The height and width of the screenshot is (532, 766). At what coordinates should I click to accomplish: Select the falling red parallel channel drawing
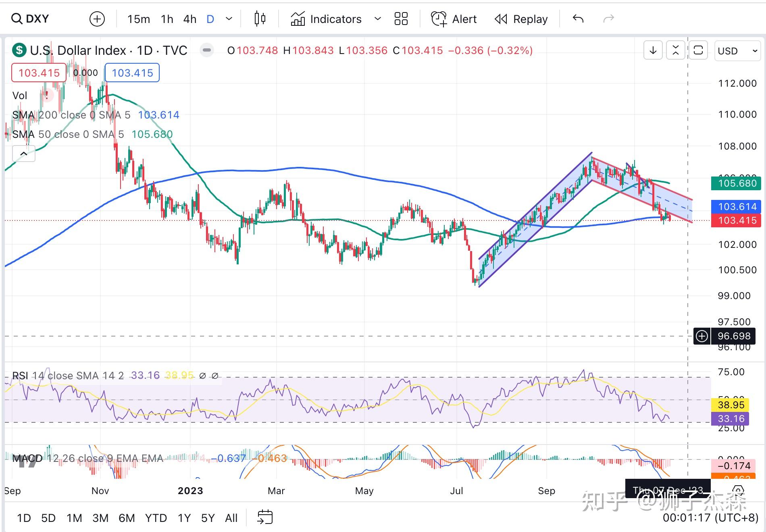tap(642, 189)
